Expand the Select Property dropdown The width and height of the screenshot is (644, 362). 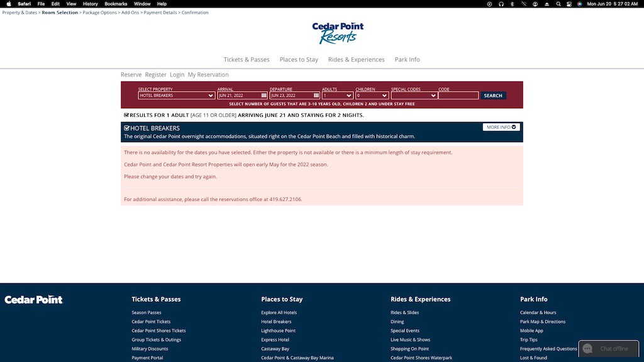click(176, 96)
